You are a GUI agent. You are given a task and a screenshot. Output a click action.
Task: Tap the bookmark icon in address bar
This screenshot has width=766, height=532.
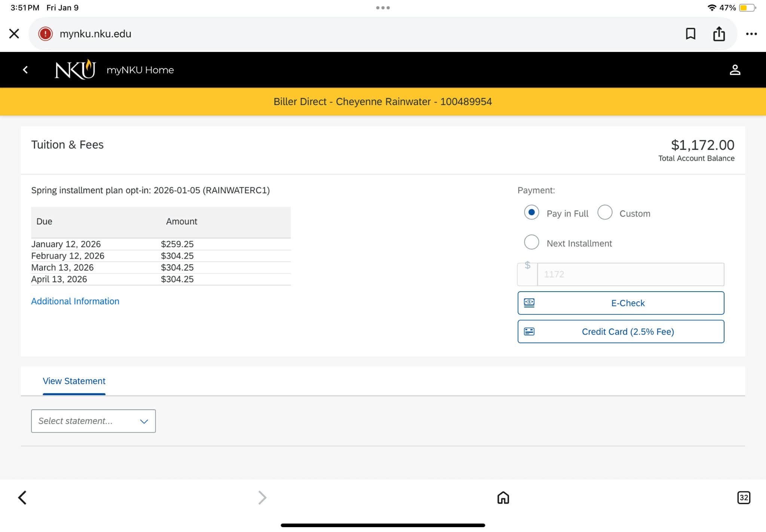click(690, 34)
